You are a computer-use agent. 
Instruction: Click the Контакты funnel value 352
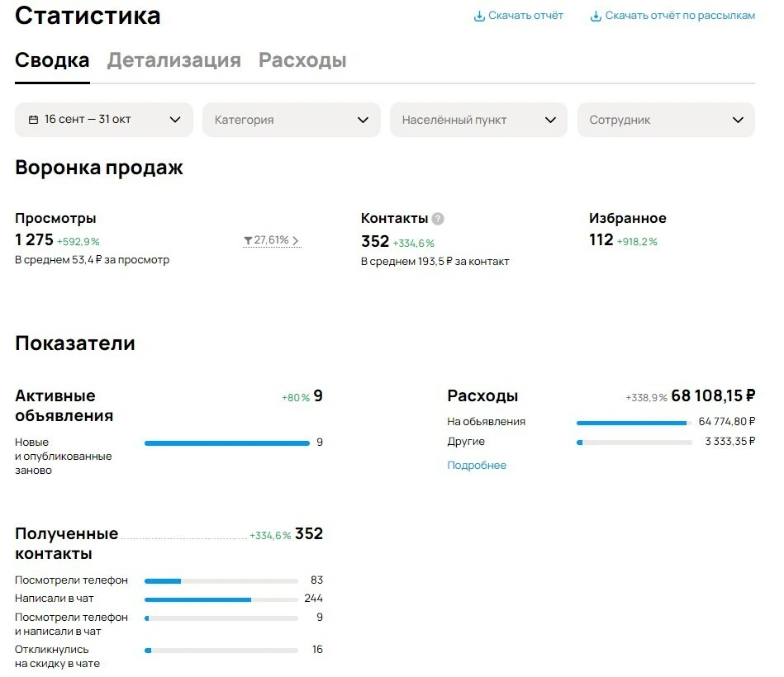click(x=375, y=241)
